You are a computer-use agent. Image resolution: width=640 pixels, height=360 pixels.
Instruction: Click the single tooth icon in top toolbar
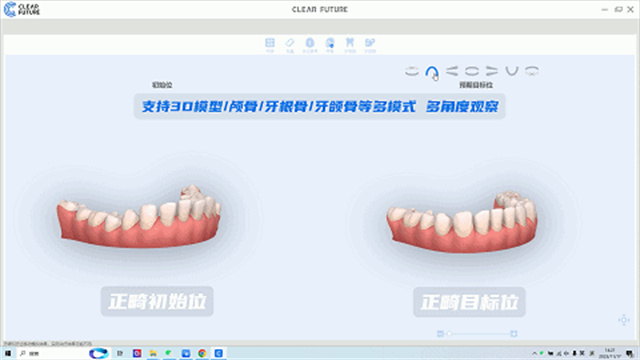310,42
